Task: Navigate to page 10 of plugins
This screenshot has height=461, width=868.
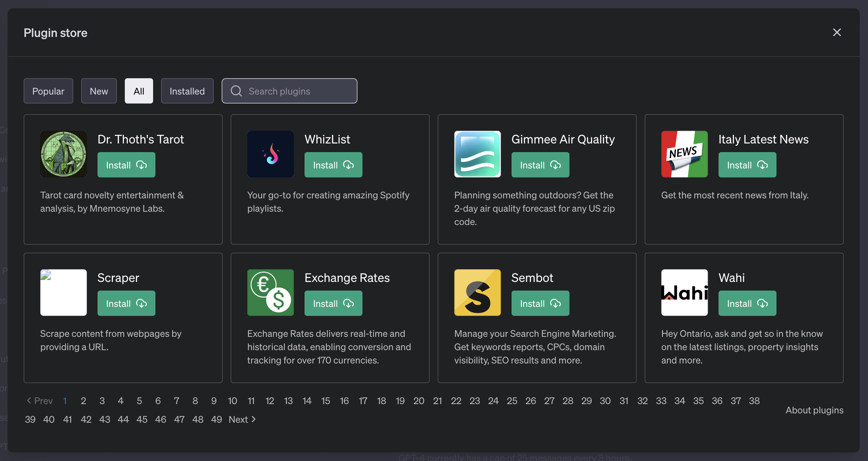Action: [232, 400]
